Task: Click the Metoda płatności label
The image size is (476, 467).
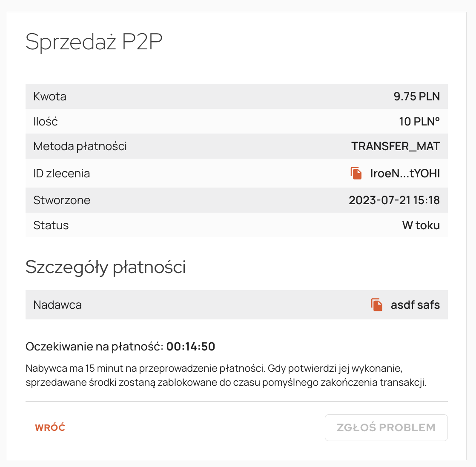Action: [x=80, y=146]
